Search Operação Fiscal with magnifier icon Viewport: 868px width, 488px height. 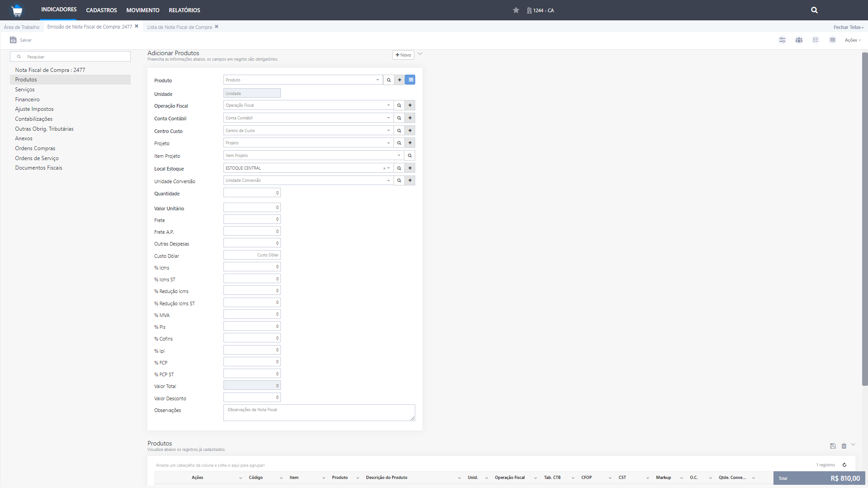pos(399,105)
